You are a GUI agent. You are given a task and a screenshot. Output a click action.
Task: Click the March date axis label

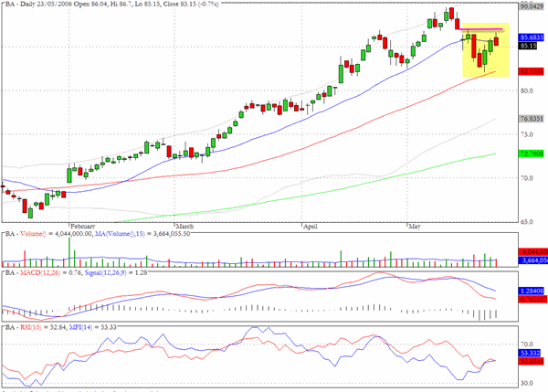pyautogui.click(x=184, y=227)
